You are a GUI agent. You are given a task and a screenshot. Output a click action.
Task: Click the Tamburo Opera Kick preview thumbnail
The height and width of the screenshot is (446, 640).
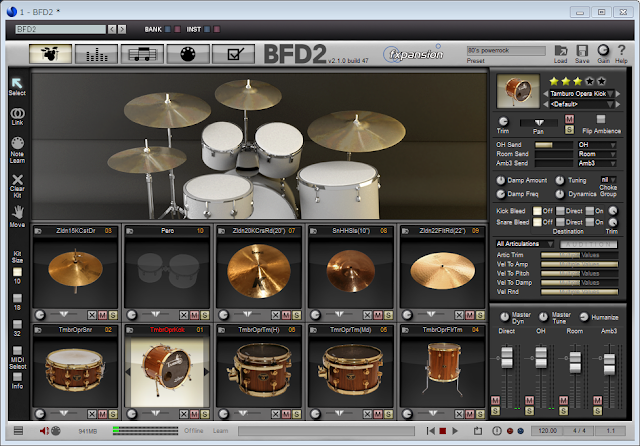518,91
